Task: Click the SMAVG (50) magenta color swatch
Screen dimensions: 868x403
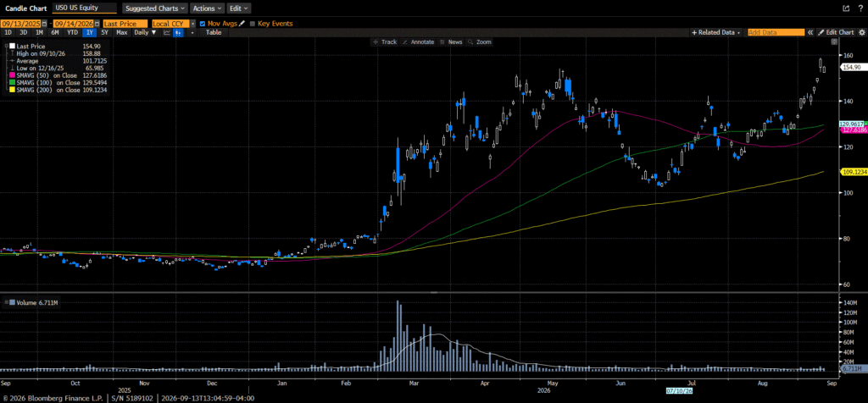Action: (12, 75)
